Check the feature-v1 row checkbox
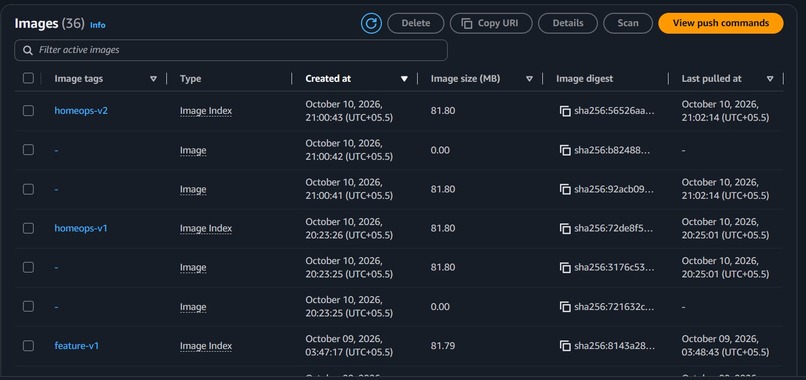This screenshot has width=806, height=380. pos(28,346)
